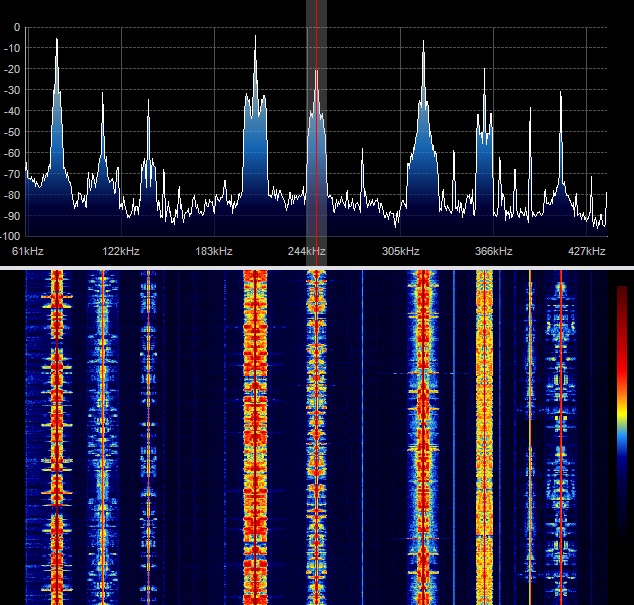Click the 244kHz frequency axis label
Image resolution: width=634 pixels, height=605 pixels.
point(308,251)
